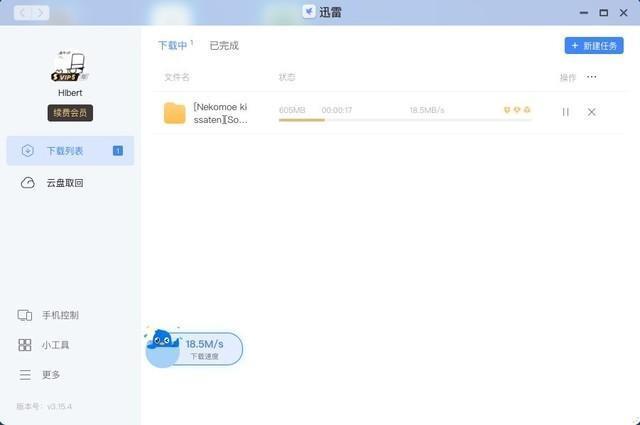This screenshot has height=425, width=640.
Task: Click the first gold acceleration icon in task row
Action: click(507, 109)
